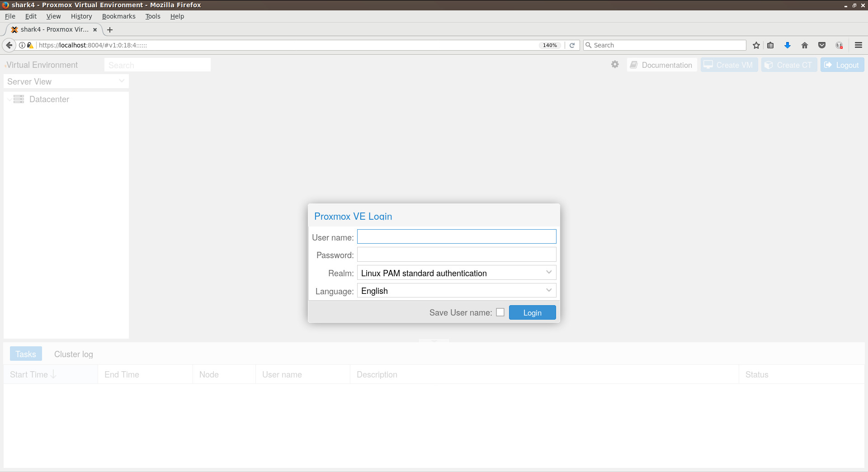The width and height of the screenshot is (868, 472).
Task: Focus the User name field
Action: (x=456, y=236)
